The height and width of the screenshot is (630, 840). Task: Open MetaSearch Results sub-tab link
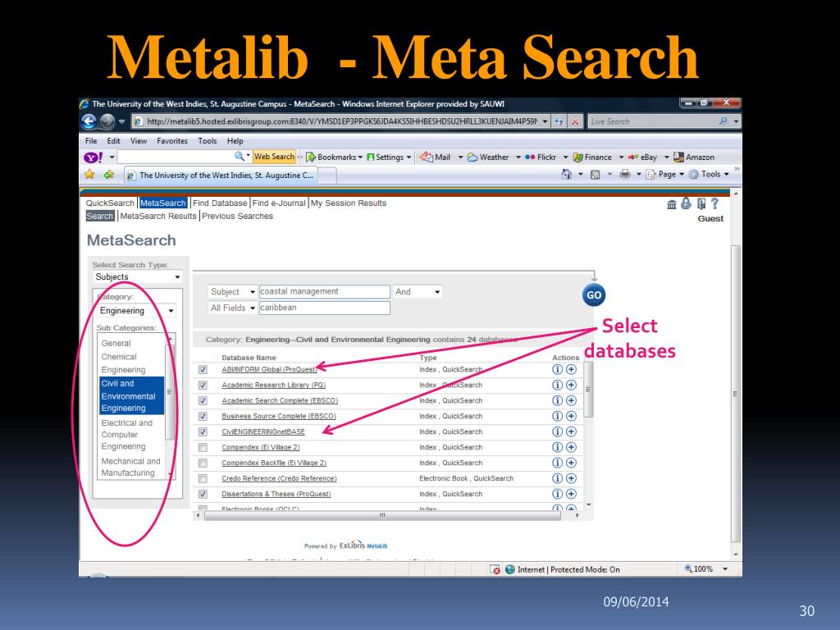158,216
